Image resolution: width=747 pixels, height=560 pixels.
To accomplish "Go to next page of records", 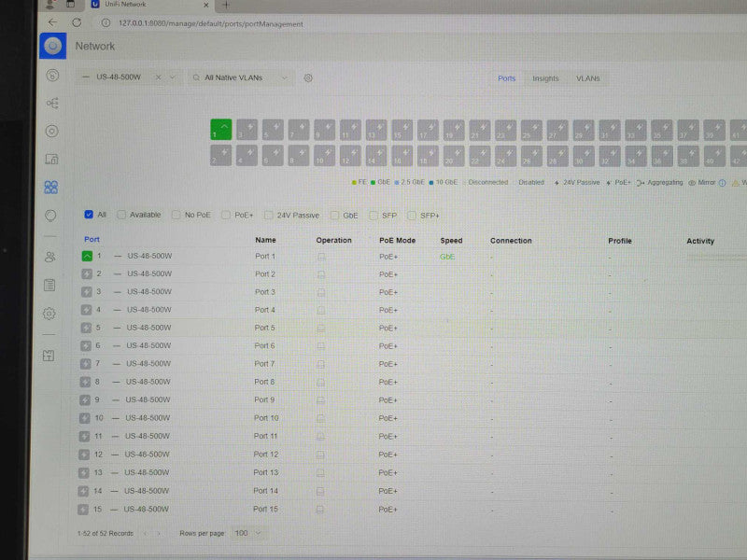I will [x=159, y=533].
